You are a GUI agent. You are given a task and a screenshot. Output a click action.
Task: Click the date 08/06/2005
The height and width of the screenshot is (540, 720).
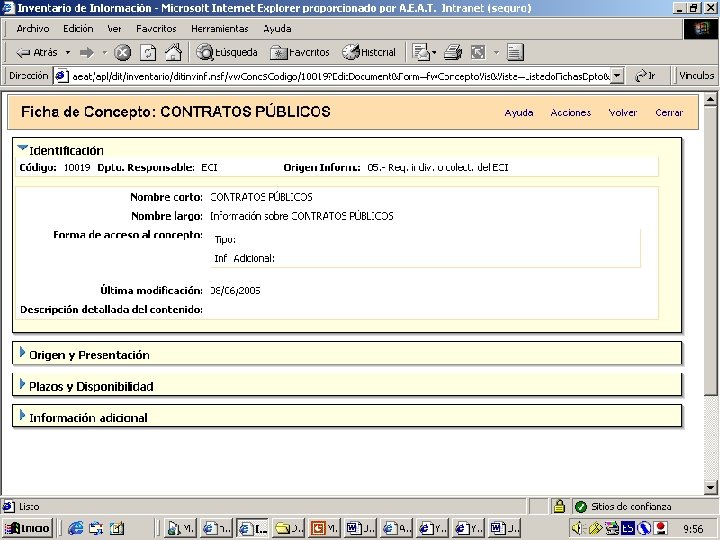click(235, 291)
